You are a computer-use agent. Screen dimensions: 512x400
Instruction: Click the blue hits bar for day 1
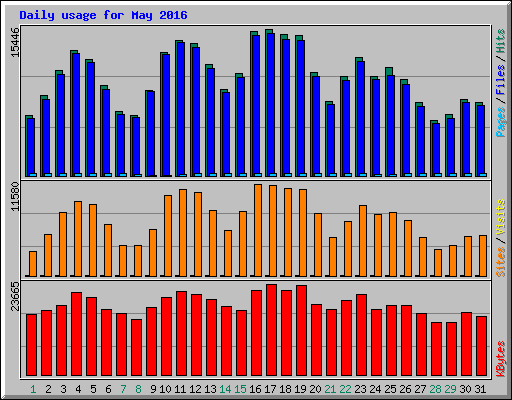[x=31, y=147]
